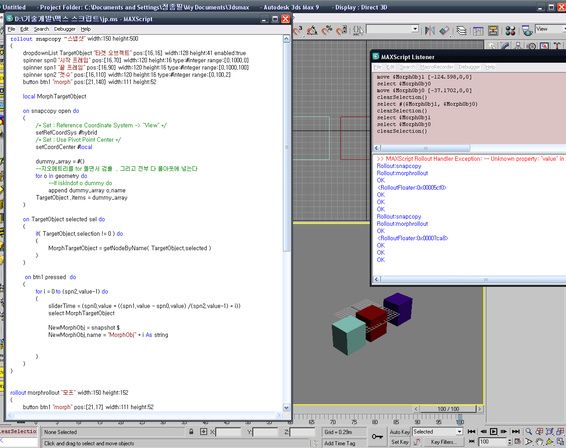Viewport: 566px width, 448px height.
Task: Open the View render type dropdown
Action: (550, 29)
